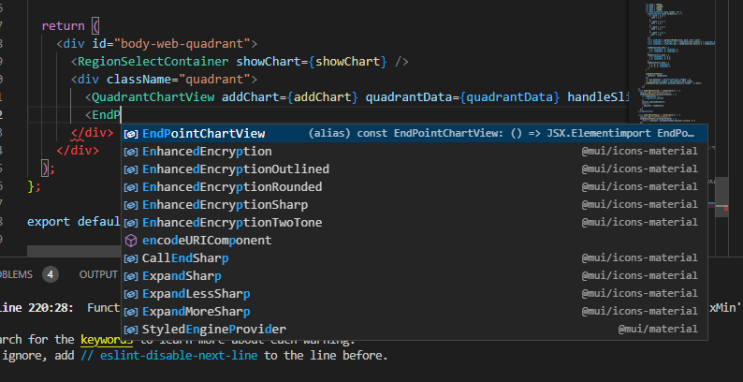Click the quadrantData prop in the JSX
743x382 pixels.
pyautogui.click(x=408, y=97)
